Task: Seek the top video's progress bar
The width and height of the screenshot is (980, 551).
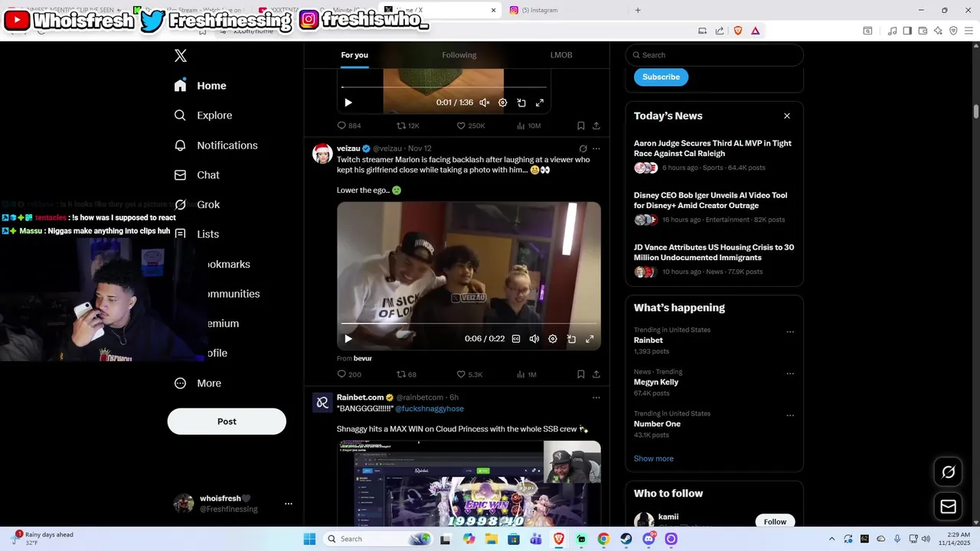Action: (444, 87)
